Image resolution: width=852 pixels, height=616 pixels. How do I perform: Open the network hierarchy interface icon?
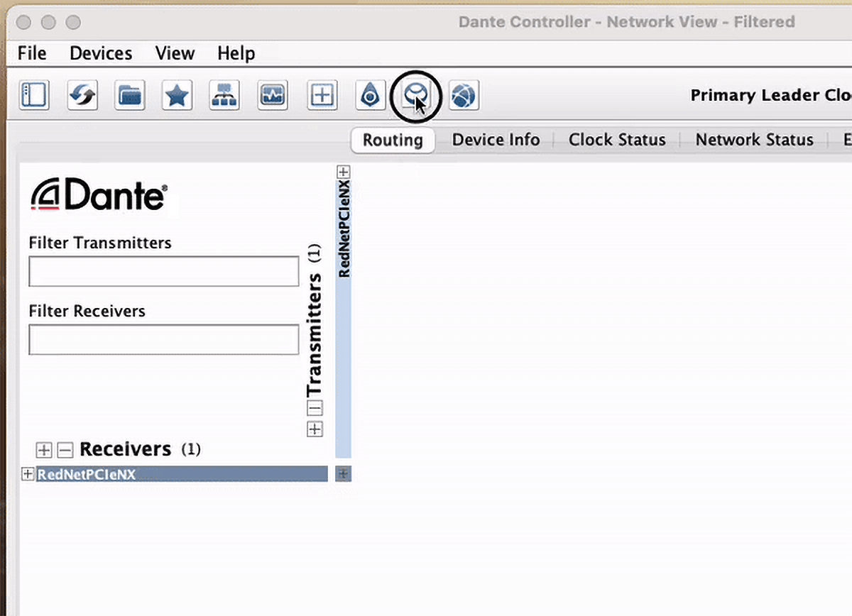click(225, 94)
